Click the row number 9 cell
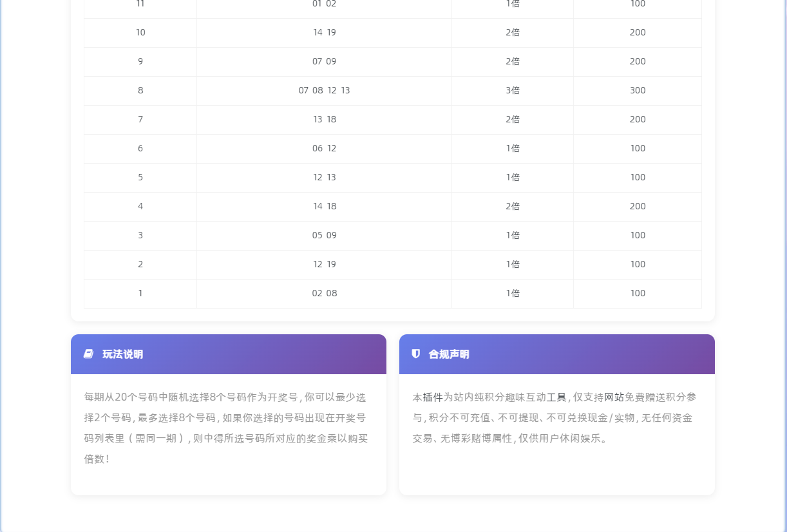The width and height of the screenshot is (787, 532). coord(140,61)
